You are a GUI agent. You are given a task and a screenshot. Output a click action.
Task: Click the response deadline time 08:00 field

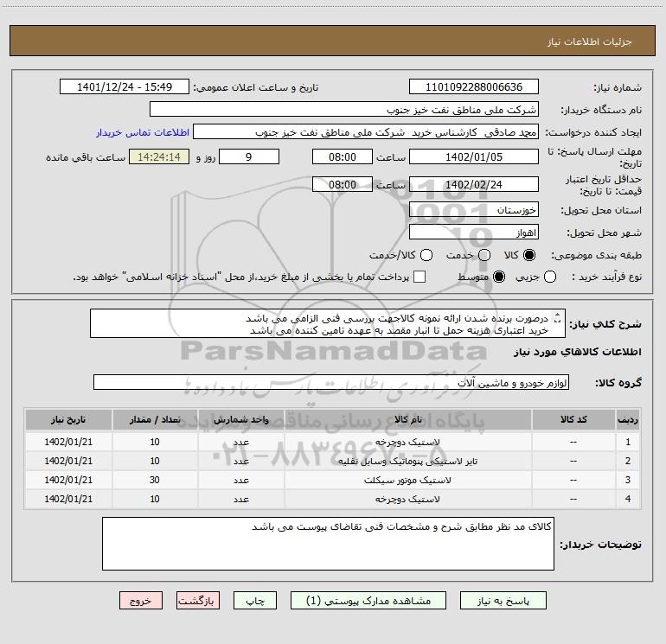[343, 156]
